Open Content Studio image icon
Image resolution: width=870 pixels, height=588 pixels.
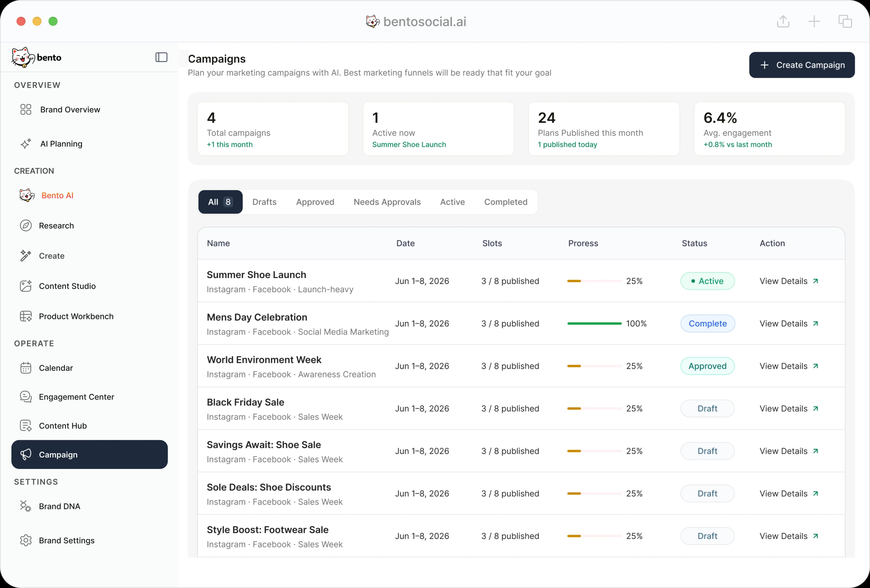pos(26,286)
